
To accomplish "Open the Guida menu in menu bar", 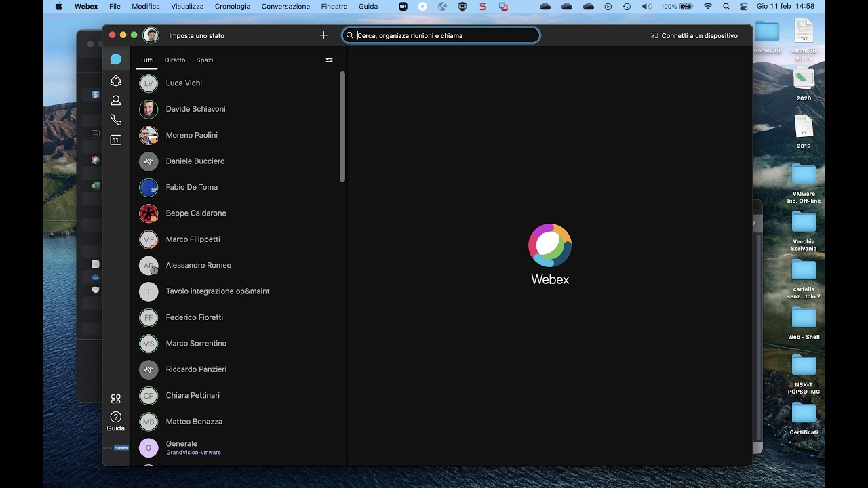I will [x=368, y=6].
